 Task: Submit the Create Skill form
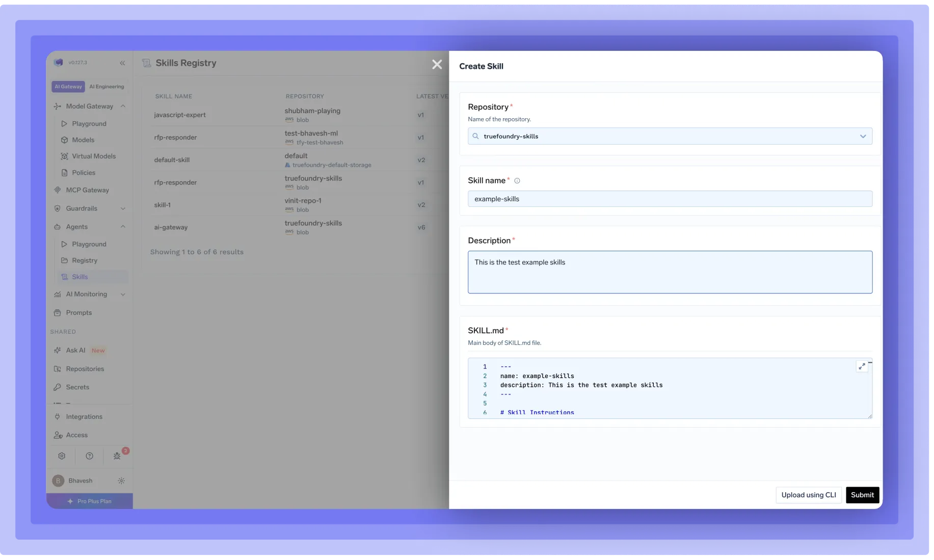click(862, 495)
